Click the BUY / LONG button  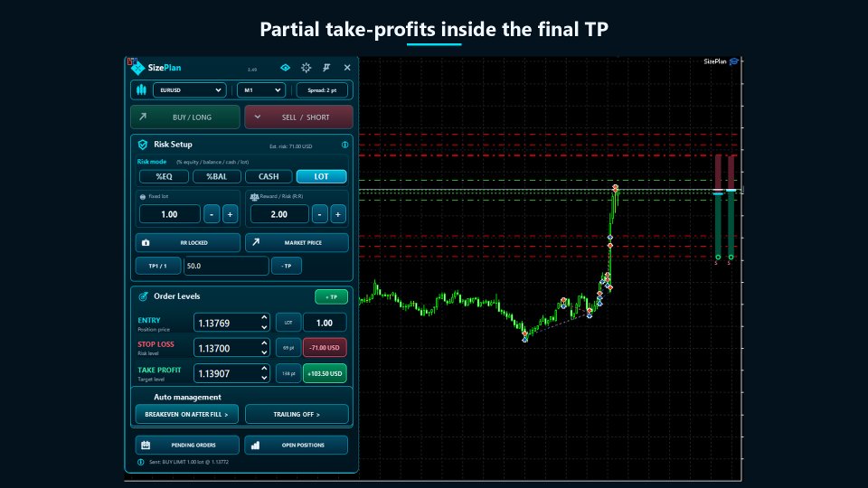coord(184,117)
